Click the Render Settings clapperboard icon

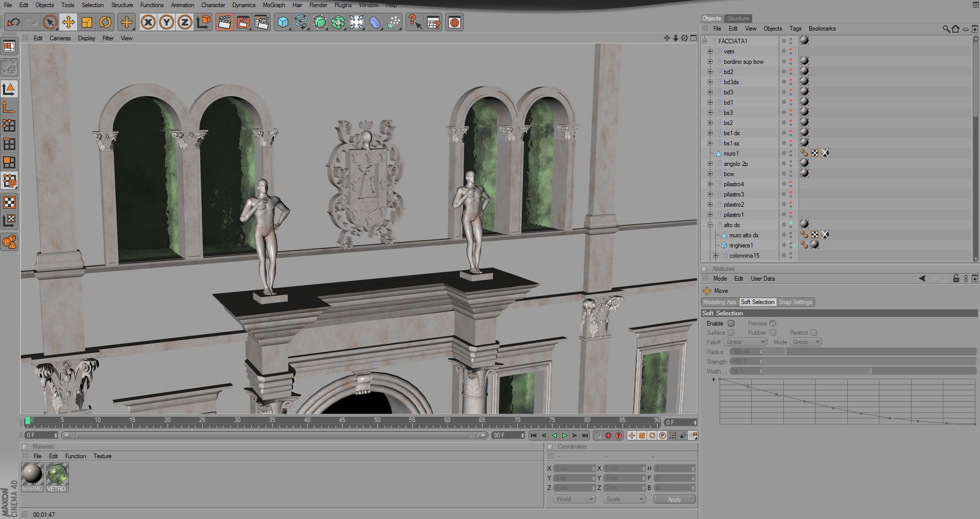tap(261, 22)
